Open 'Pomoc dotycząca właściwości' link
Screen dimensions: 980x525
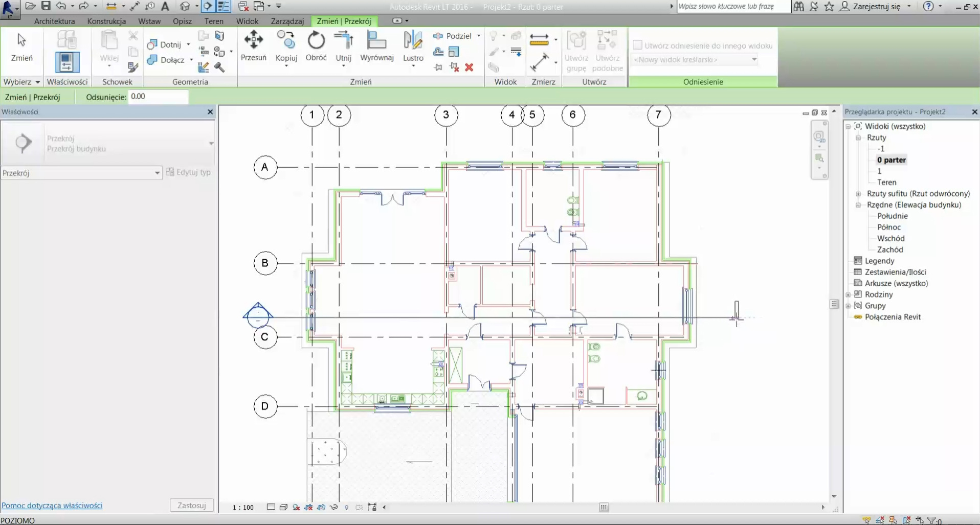[52, 505]
